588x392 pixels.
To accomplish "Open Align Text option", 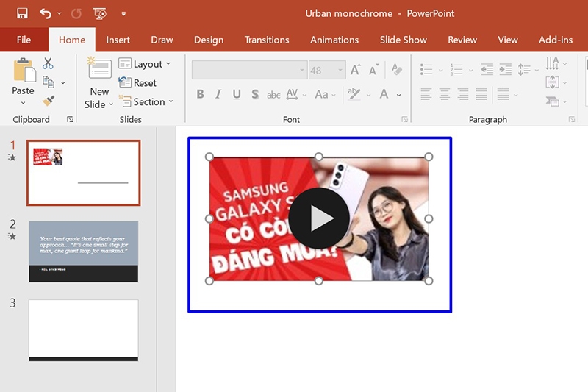I will click(552, 82).
